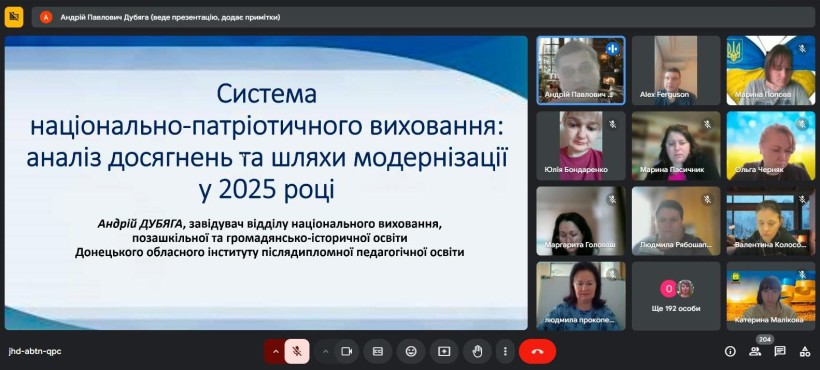The height and width of the screenshot is (370, 820).
Task: Toggle the muted microphone button
Action: click(297, 352)
